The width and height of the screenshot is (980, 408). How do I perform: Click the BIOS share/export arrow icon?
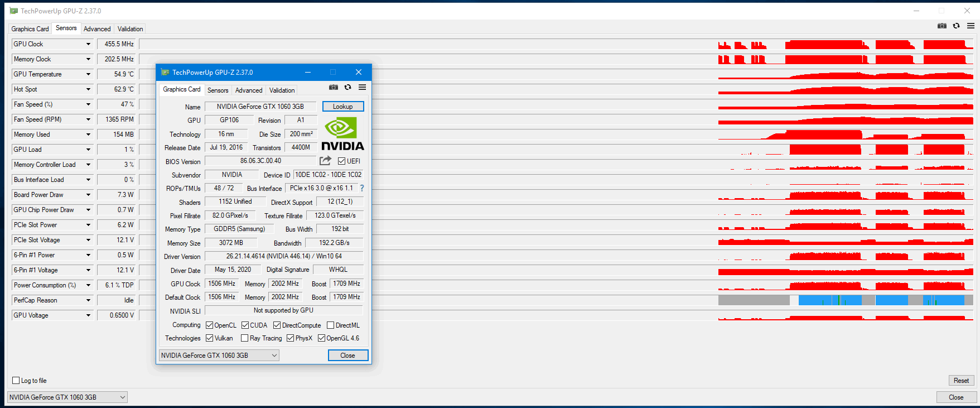(325, 161)
